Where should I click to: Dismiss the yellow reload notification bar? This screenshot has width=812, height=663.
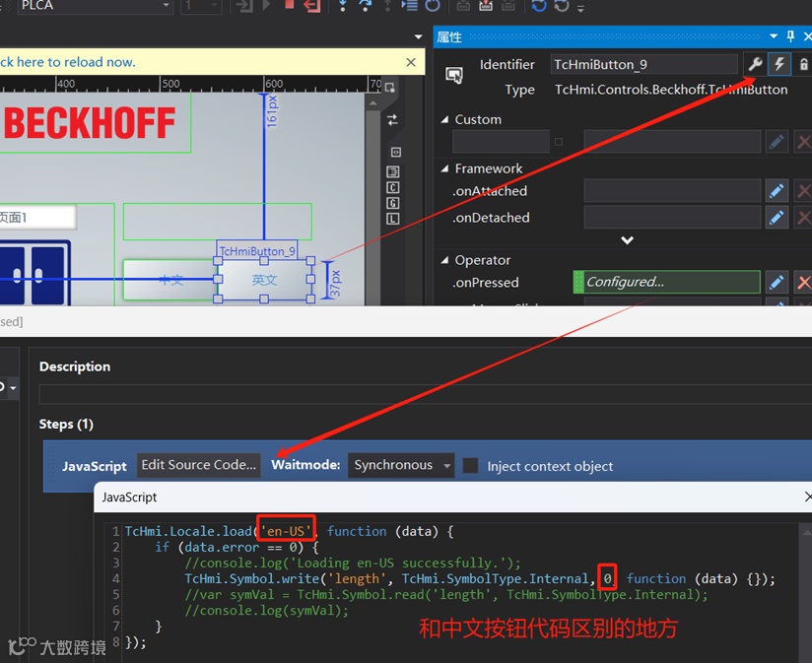[x=411, y=62]
